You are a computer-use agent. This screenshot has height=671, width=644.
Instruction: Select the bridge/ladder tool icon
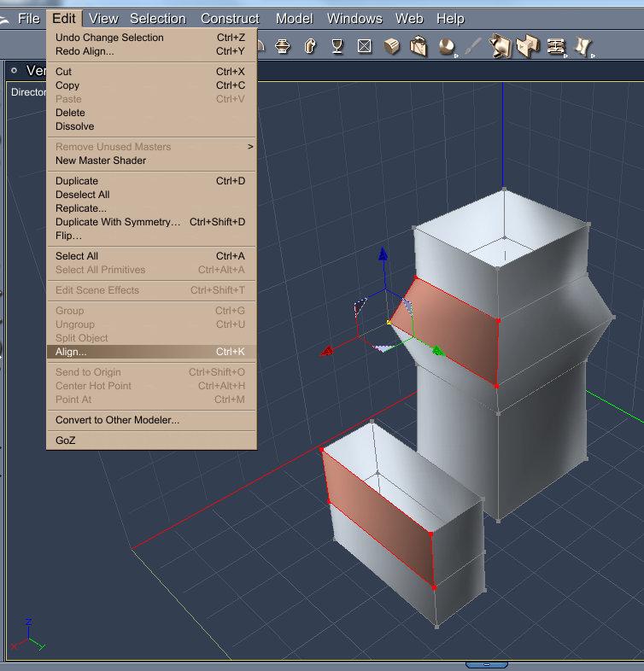[x=556, y=46]
